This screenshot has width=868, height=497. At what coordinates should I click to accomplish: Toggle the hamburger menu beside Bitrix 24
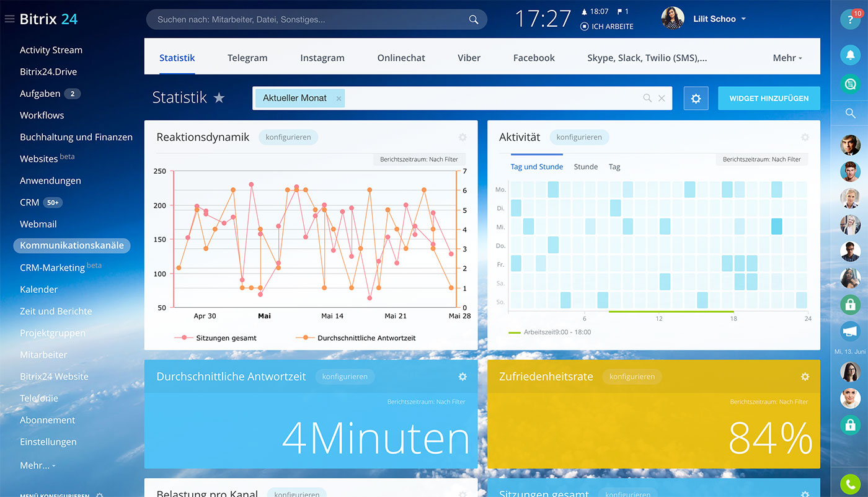[x=9, y=19]
